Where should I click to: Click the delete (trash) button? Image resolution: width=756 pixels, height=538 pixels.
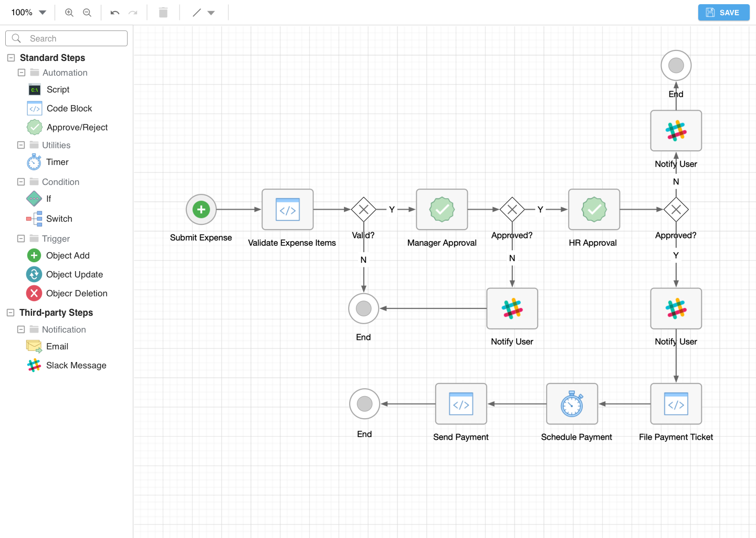tap(163, 12)
